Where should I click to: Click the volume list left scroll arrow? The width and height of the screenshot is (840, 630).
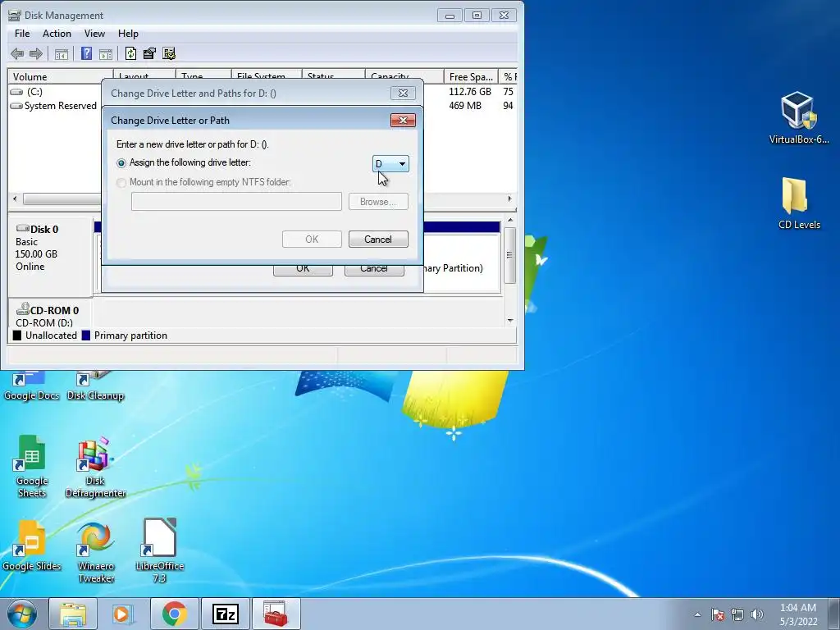(15, 199)
